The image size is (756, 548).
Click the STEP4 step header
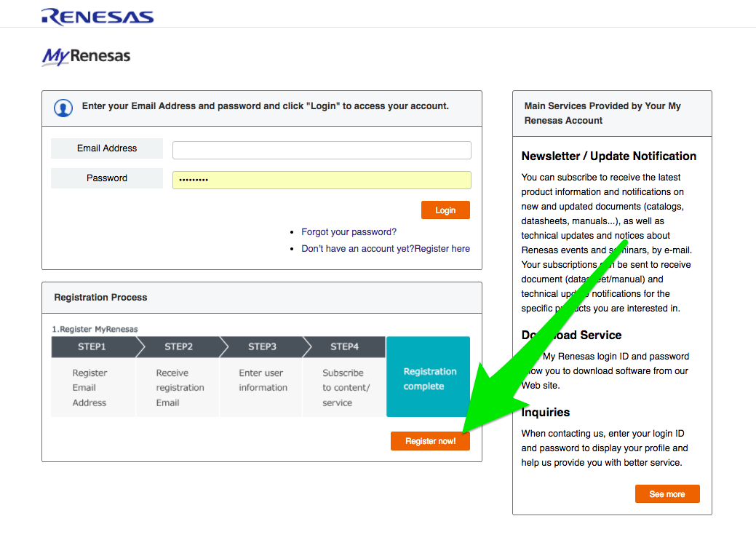click(344, 347)
